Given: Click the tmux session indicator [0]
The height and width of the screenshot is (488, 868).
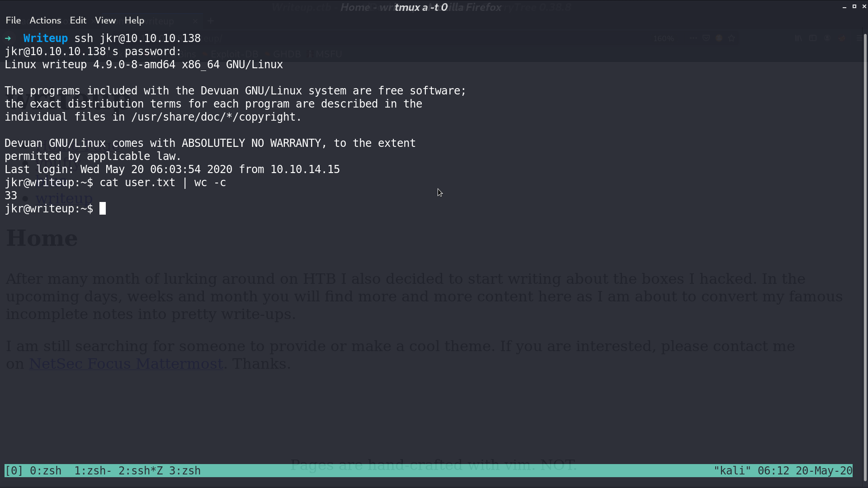Looking at the screenshot, I should point(14,471).
